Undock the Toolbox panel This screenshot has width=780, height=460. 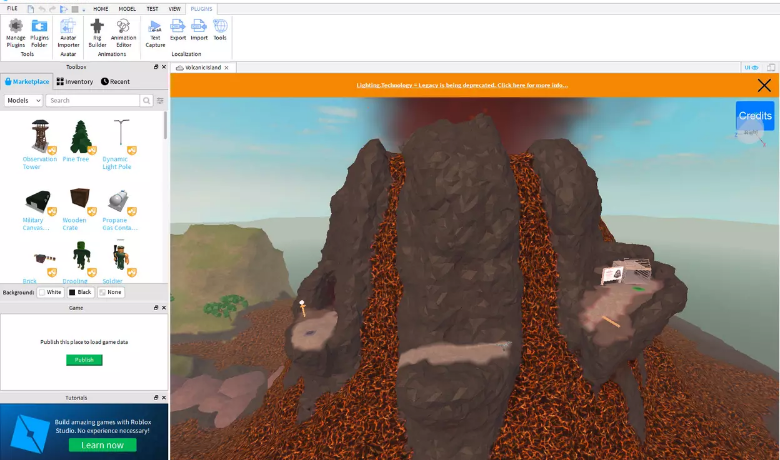point(156,67)
